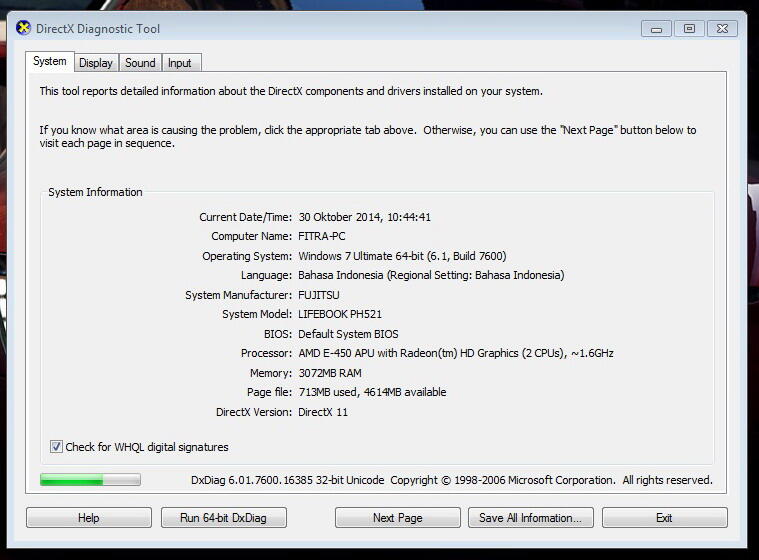Click the Computer Name label
This screenshot has width=759, height=560.
pos(251,236)
